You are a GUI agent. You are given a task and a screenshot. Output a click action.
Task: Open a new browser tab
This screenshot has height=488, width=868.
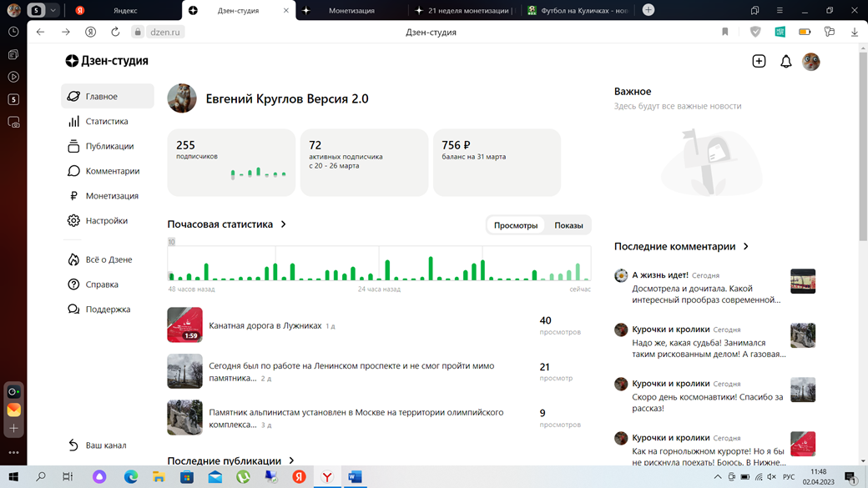648,10
